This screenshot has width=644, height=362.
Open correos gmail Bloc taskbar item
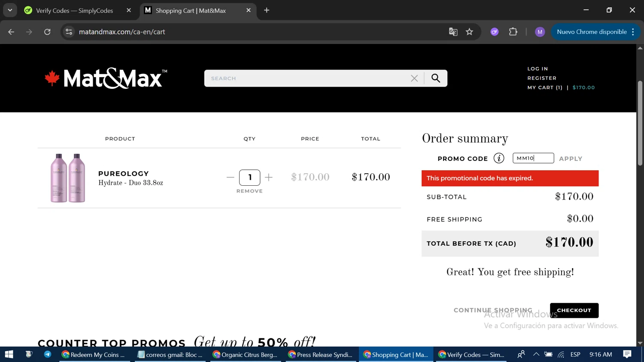tap(170, 354)
